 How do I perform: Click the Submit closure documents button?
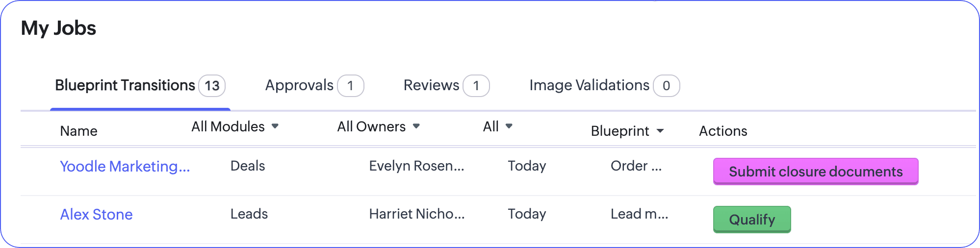(x=816, y=172)
